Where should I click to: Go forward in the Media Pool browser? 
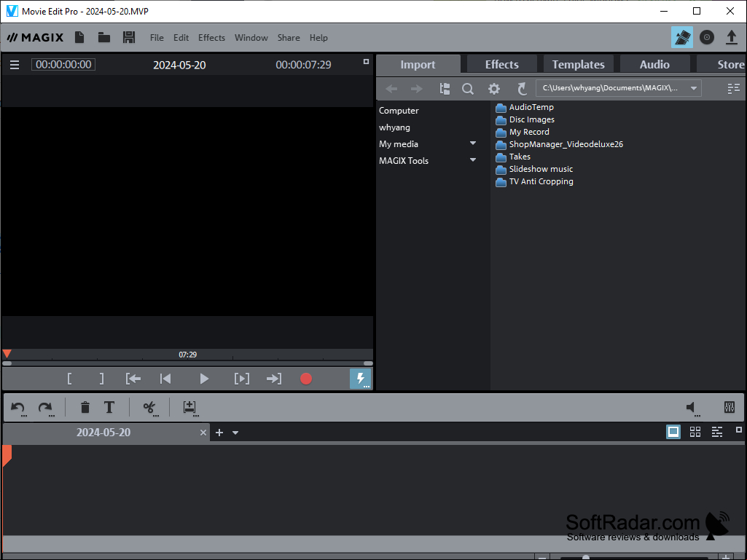tap(416, 89)
